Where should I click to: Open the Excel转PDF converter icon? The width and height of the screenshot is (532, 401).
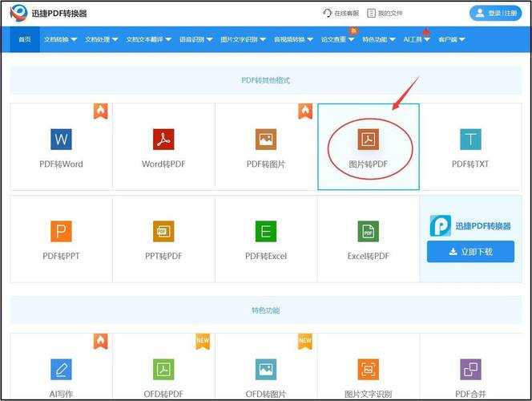pos(369,232)
